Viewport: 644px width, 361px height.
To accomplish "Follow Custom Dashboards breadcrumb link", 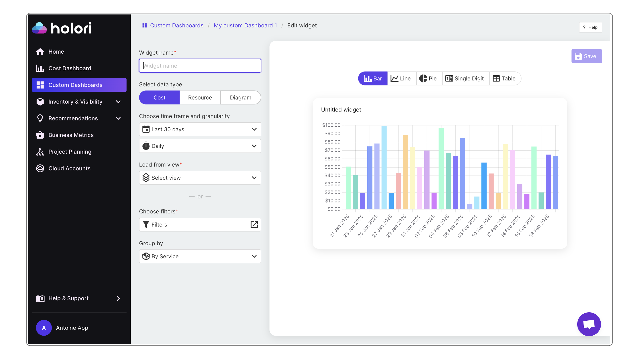I will (177, 25).
